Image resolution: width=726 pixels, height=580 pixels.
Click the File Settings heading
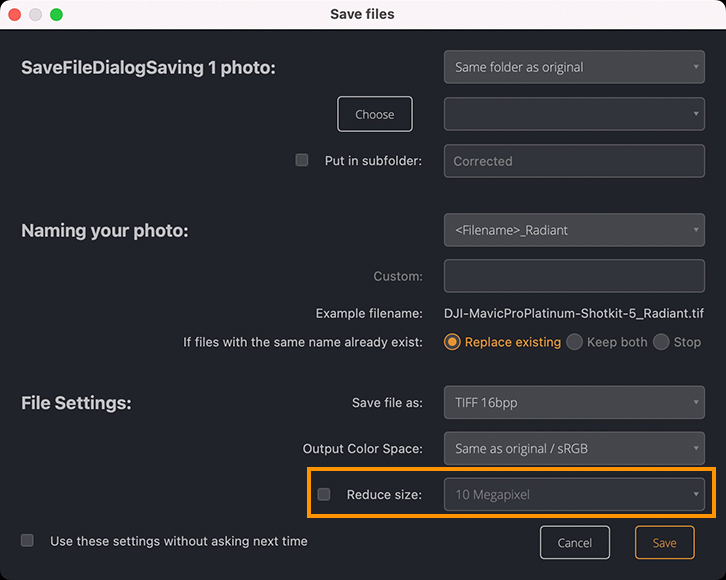click(76, 403)
